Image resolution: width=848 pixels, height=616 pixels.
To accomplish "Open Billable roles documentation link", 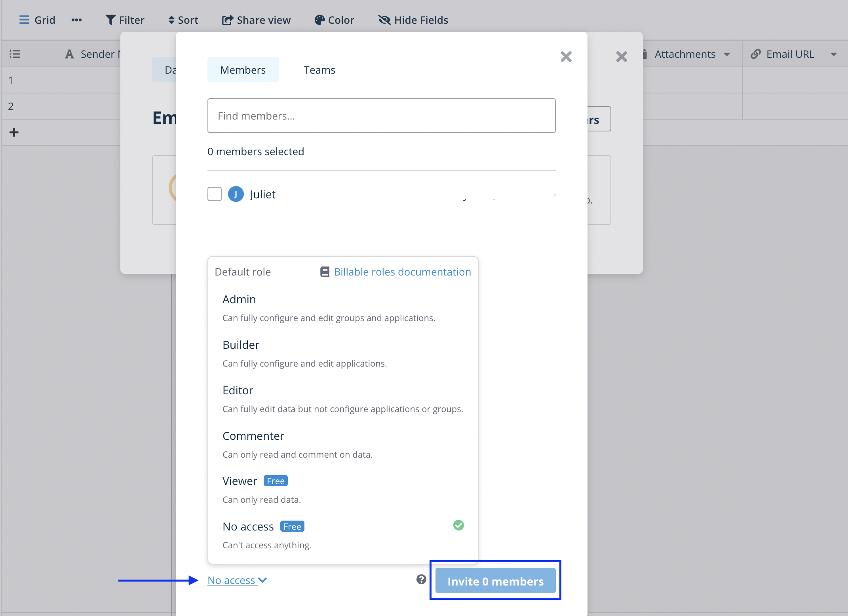I will point(402,272).
